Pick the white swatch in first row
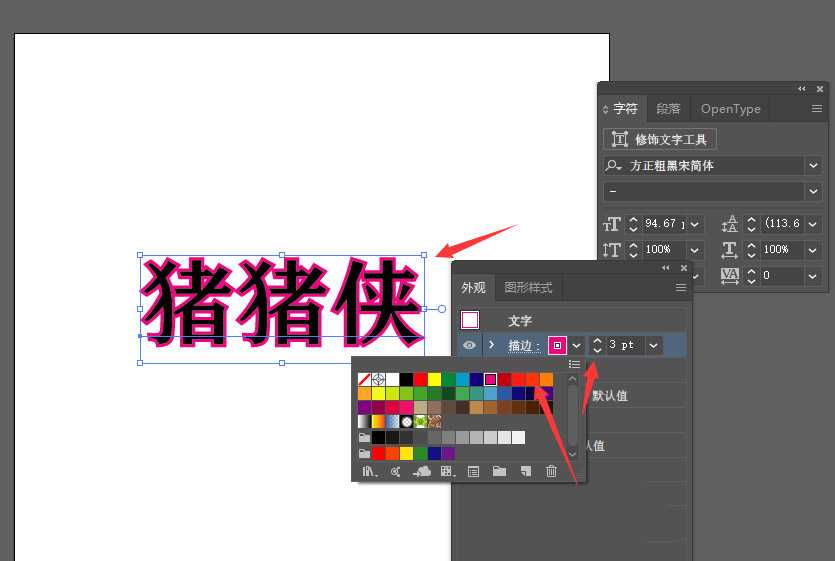The width and height of the screenshot is (835, 561). coord(392,379)
